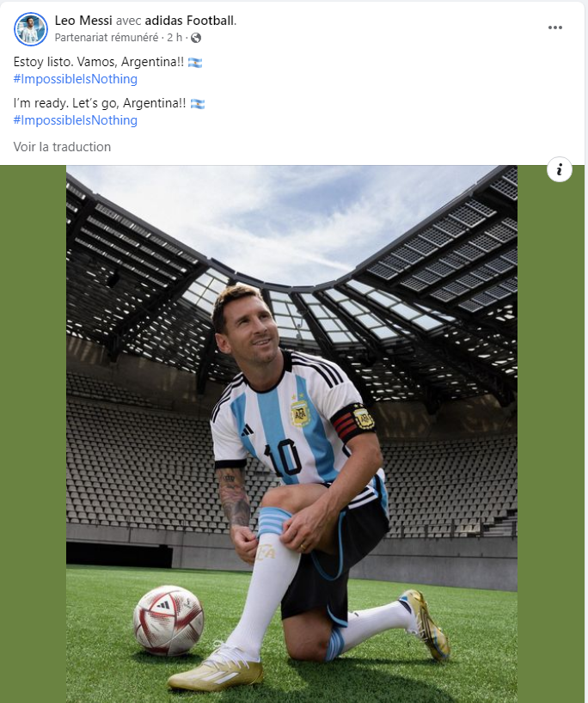Screen dimensions: 588x703
Task: Open the Leo Messi profile name link
Action: 83,21
